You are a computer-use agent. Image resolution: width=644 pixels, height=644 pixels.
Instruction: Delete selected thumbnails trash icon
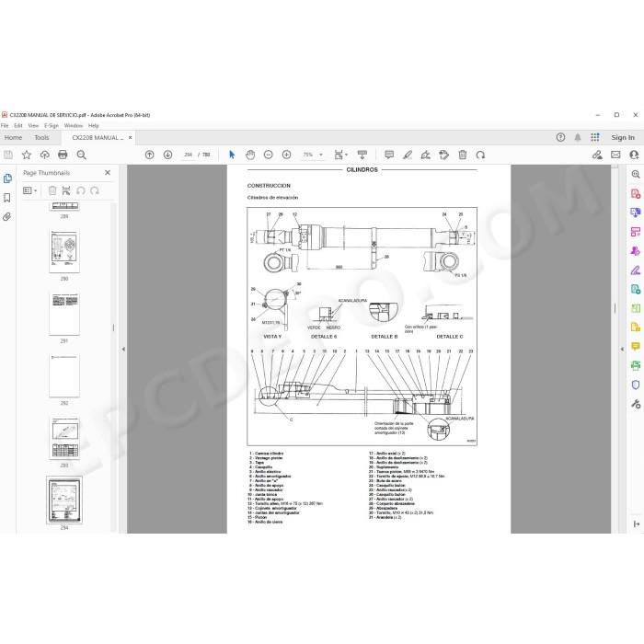[52, 190]
